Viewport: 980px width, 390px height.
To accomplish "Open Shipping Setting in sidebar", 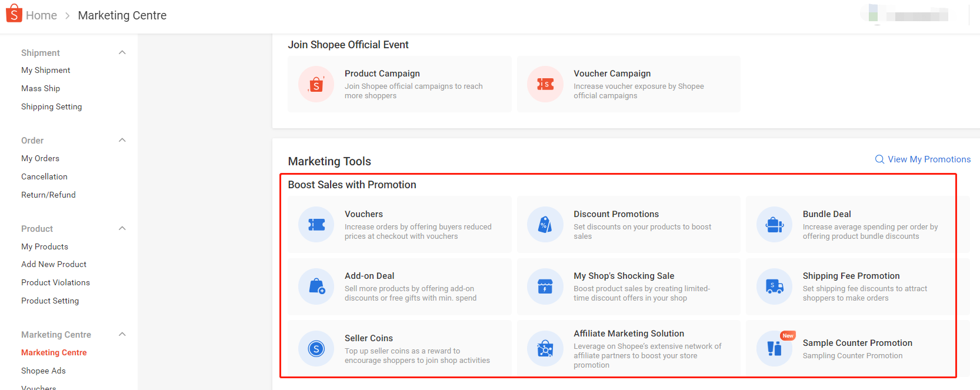I will click(x=52, y=106).
